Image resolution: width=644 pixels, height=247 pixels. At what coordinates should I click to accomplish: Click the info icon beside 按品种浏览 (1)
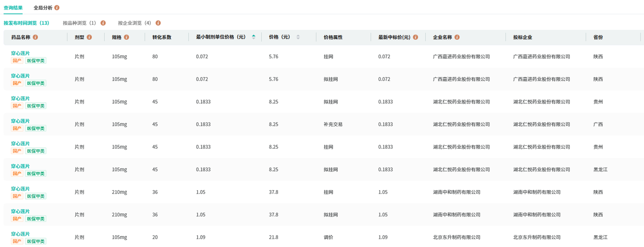(103, 23)
